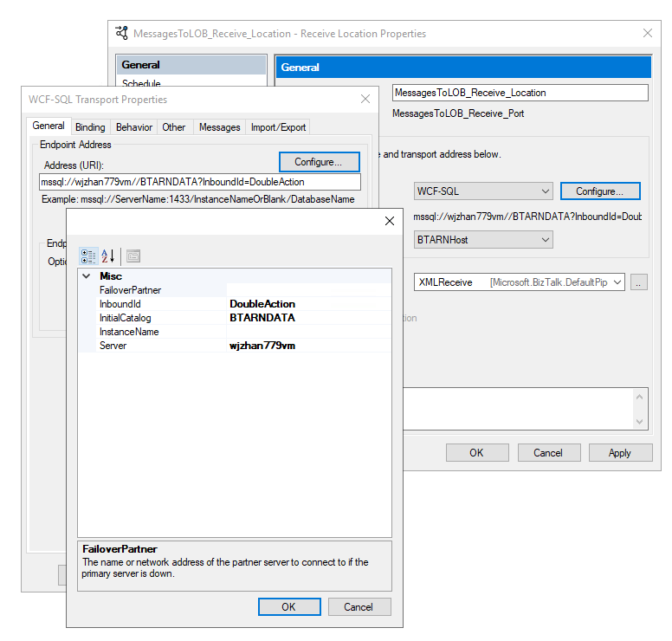The image size is (672, 641).
Task: Close the Receive Location Properties window
Action: (648, 33)
